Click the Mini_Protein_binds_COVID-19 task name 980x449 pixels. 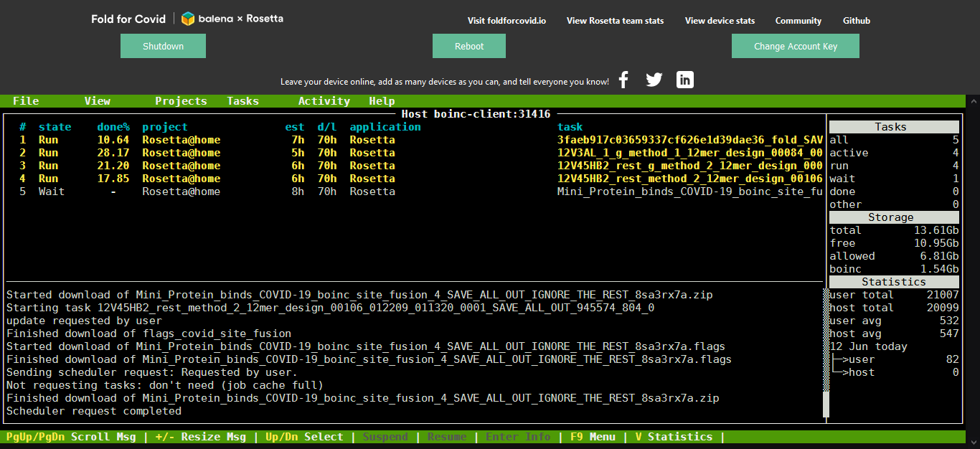[x=690, y=192]
